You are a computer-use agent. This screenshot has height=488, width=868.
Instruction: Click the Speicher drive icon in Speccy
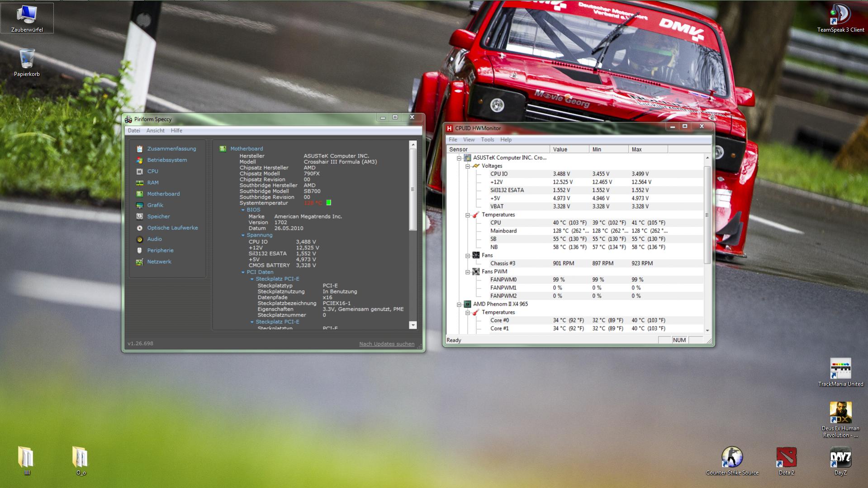click(139, 217)
